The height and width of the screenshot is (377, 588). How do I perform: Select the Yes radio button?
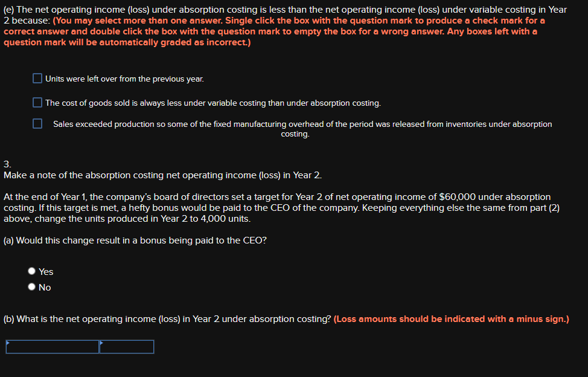(31, 271)
